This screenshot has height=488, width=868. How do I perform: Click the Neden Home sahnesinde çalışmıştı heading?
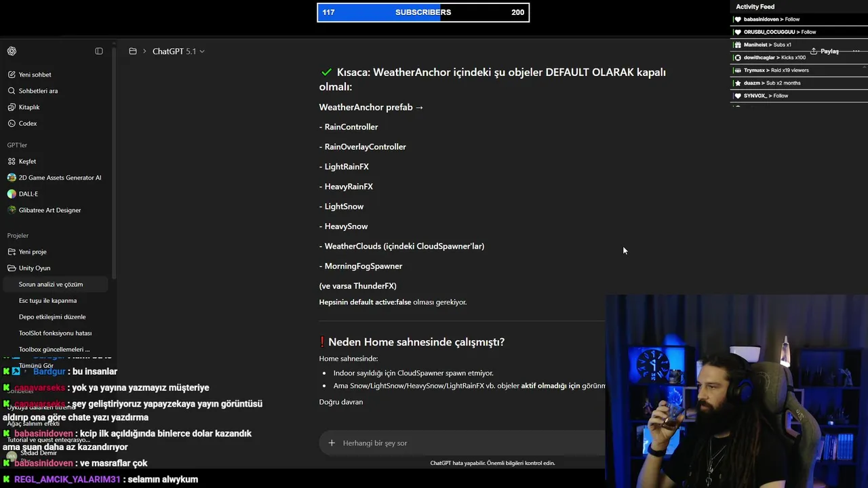[412, 342]
